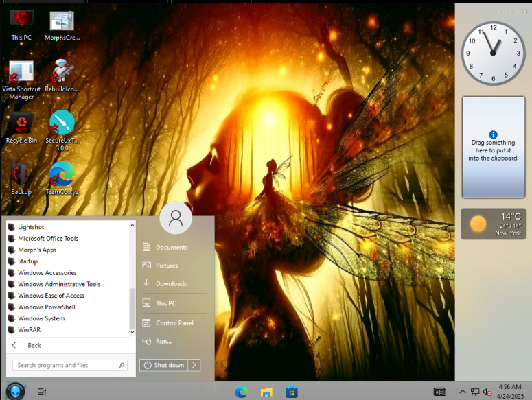This screenshot has width=532, height=400.
Task: Open SecureUxT... 3.0.0 desktop icon
Action: (62, 131)
